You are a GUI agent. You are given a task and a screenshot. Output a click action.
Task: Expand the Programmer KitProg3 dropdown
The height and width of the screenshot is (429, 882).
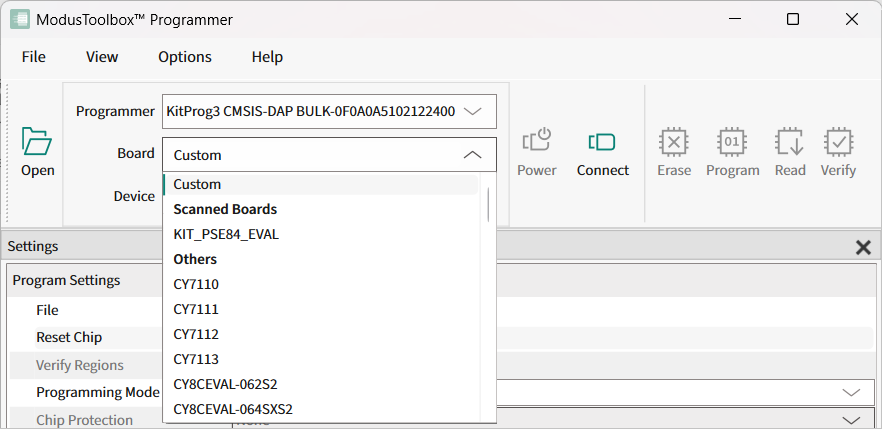pos(473,111)
